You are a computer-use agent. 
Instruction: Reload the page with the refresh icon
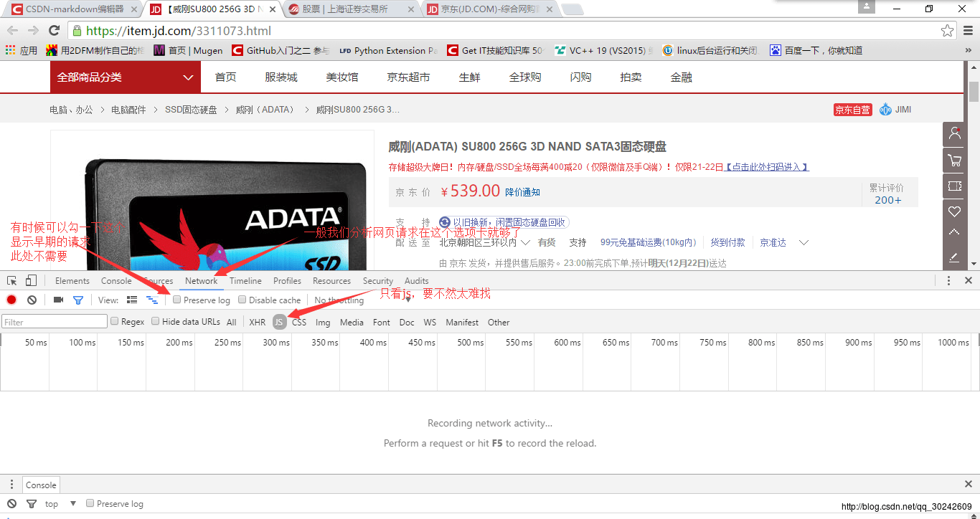[x=54, y=31]
